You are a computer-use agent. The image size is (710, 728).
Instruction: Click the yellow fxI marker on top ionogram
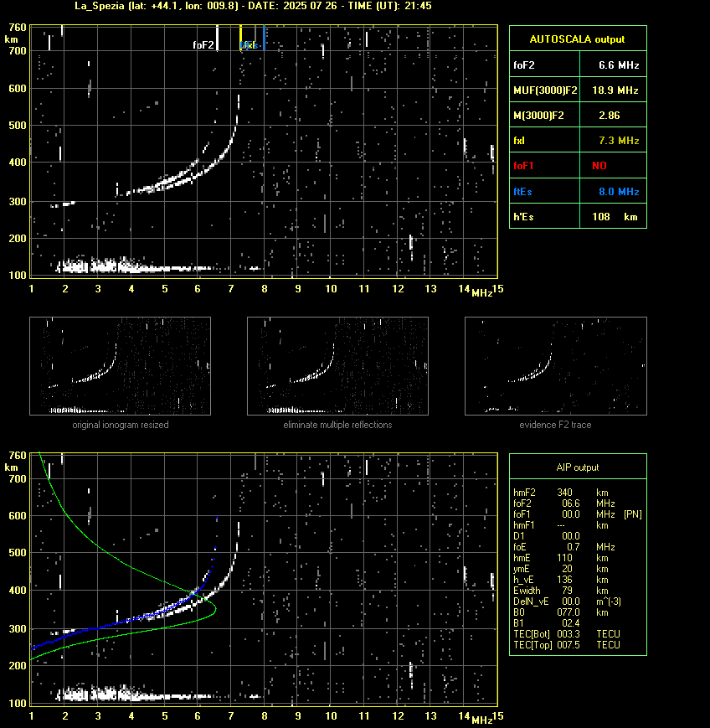240,37
